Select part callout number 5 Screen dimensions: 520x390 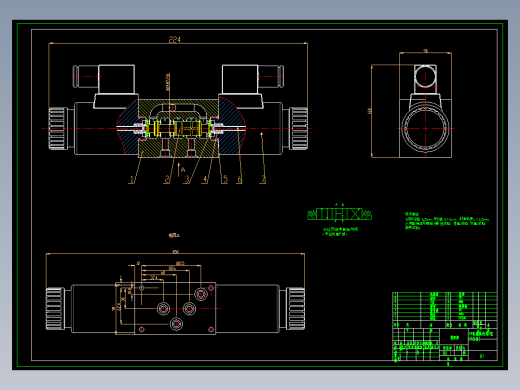(225, 179)
